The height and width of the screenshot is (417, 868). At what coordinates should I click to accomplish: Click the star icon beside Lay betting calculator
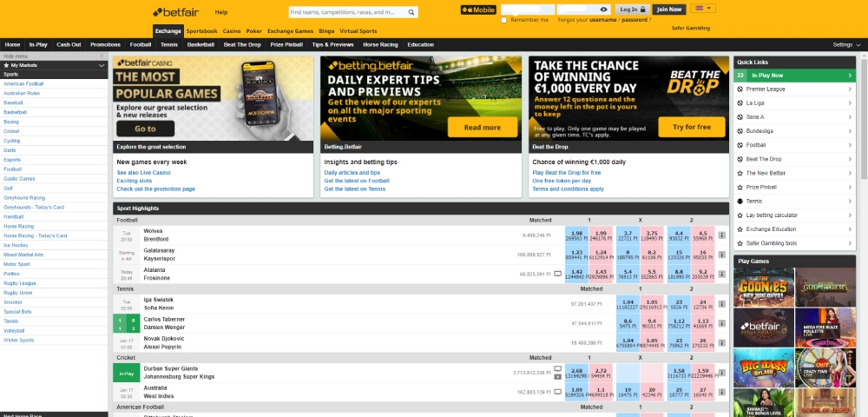740,215
